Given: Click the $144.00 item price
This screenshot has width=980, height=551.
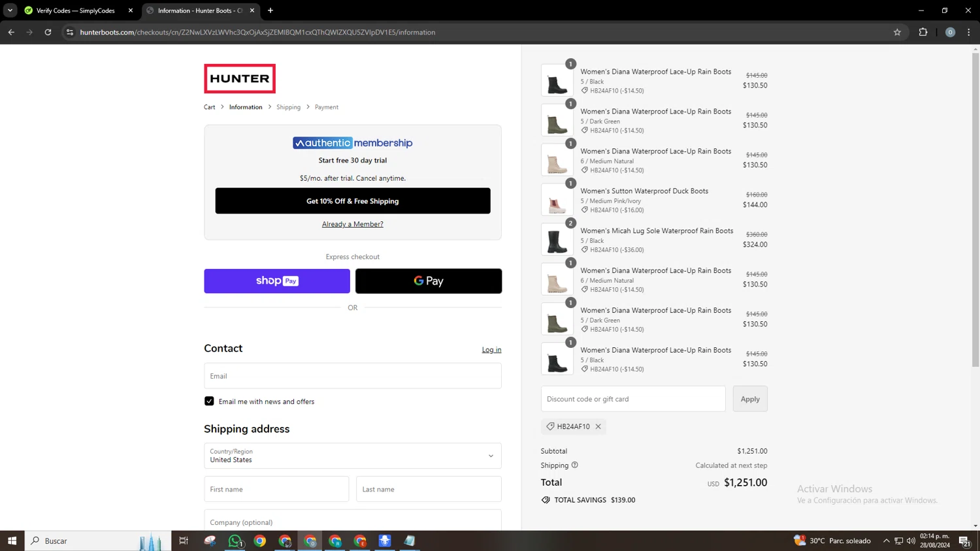Looking at the screenshot, I should pos(755,205).
